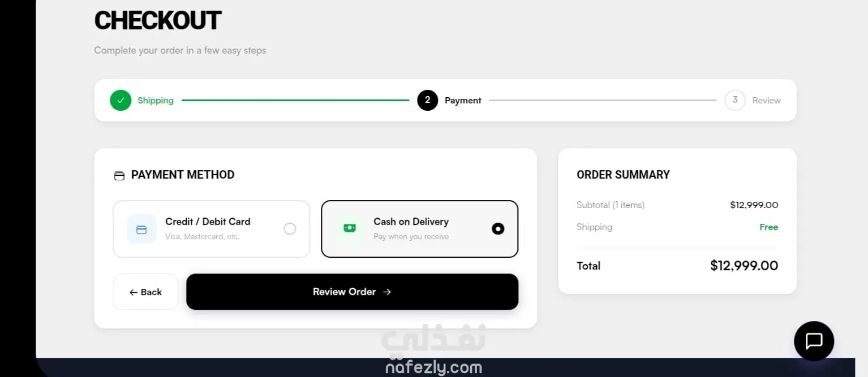Image resolution: width=868 pixels, height=377 pixels.
Task: Click the step 2 Payment circle
Action: [427, 100]
